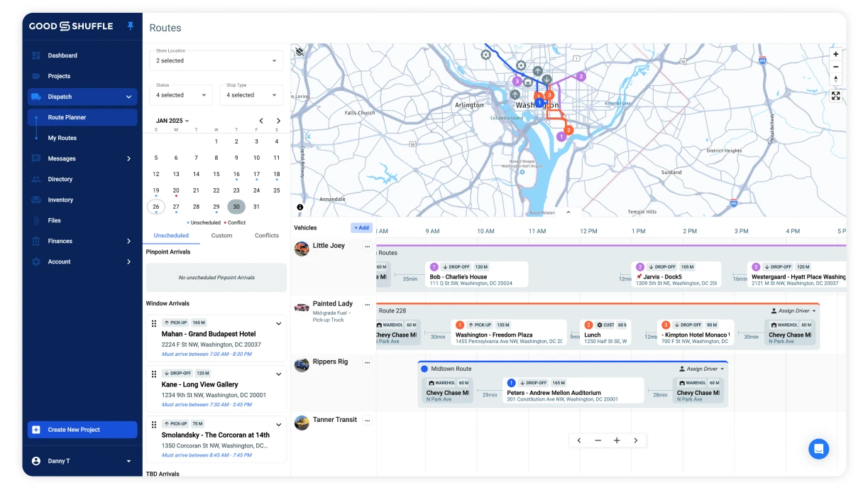Click Create New Project
Image resolution: width=868 pixels, height=488 pixels.
click(82, 430)
